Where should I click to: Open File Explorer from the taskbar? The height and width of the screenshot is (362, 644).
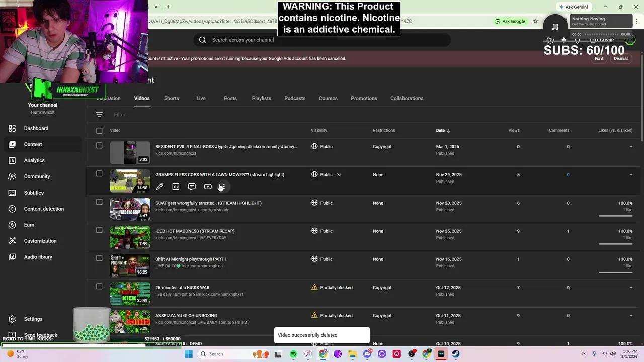[x=352, y=354]
